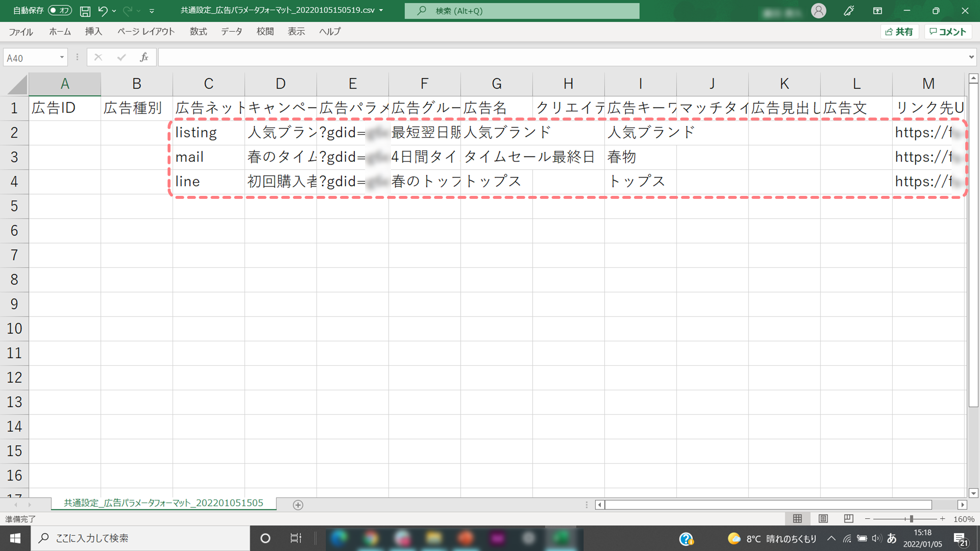Open the ホーム ribbon tab

click(60, 32)
